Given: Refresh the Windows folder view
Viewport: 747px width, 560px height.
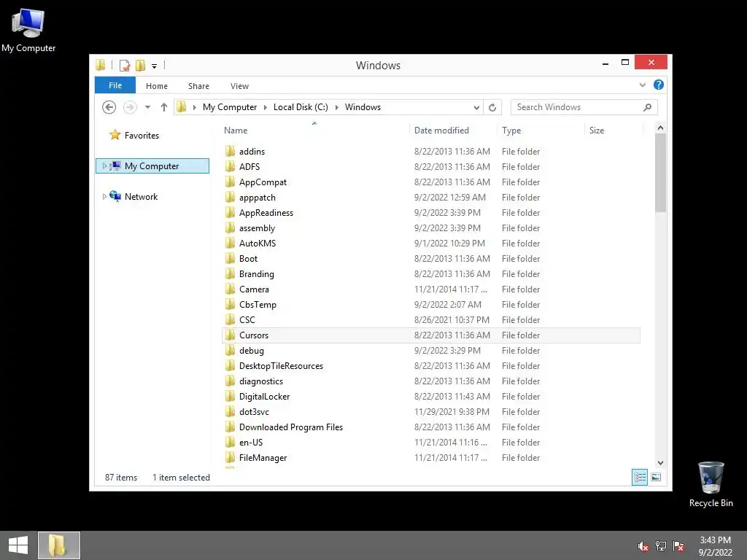Looking at the screenshot, I should click(x=492, y=107).
